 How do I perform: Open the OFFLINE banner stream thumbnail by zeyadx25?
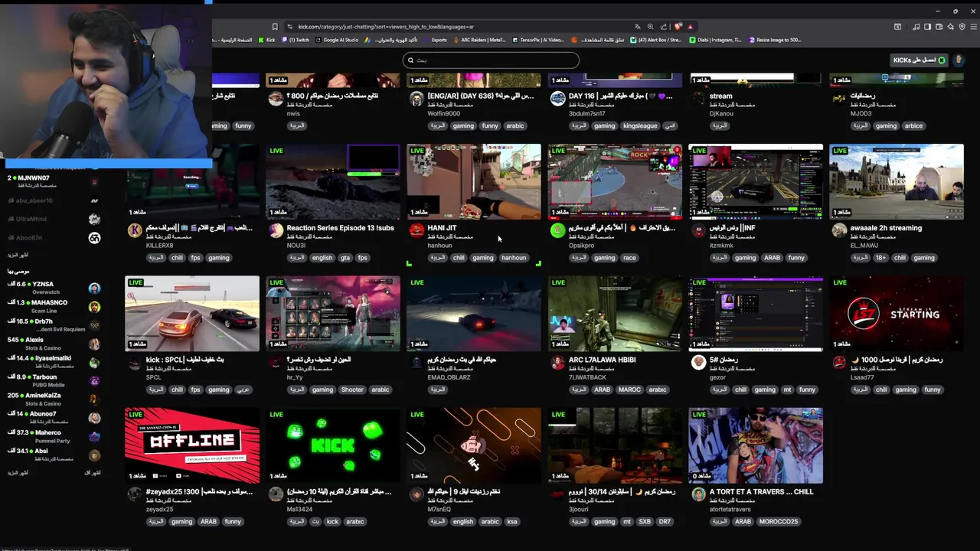(192, 445)
